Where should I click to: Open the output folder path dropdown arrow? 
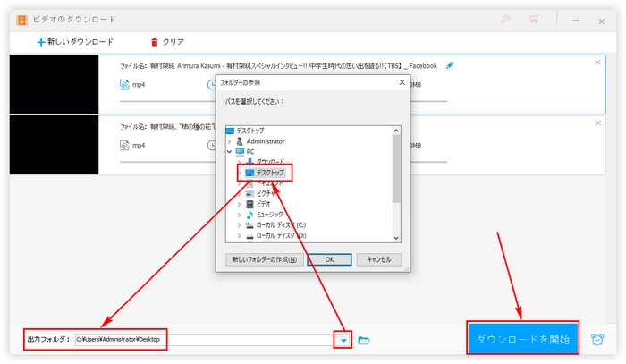pyautogui.click(x=343, y=340)
